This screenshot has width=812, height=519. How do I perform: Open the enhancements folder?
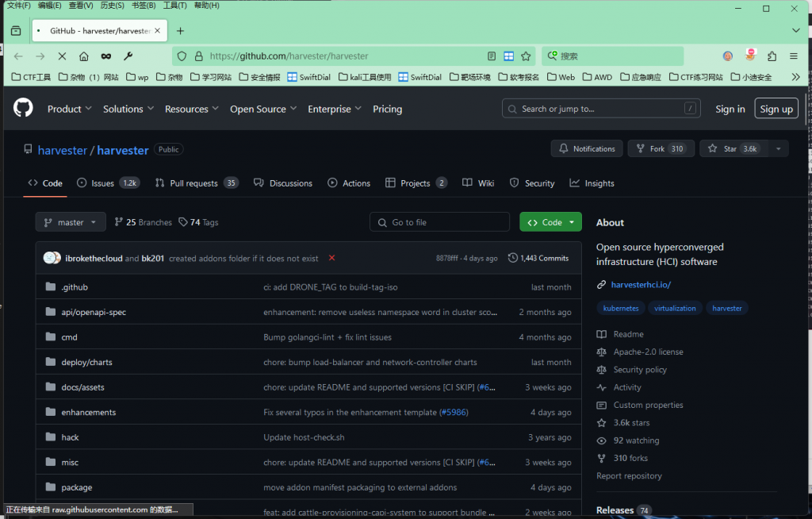coord(89,412)
